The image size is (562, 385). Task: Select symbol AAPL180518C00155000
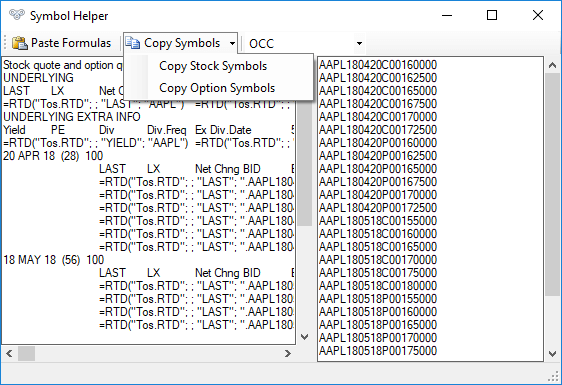(x=378, y=221)
